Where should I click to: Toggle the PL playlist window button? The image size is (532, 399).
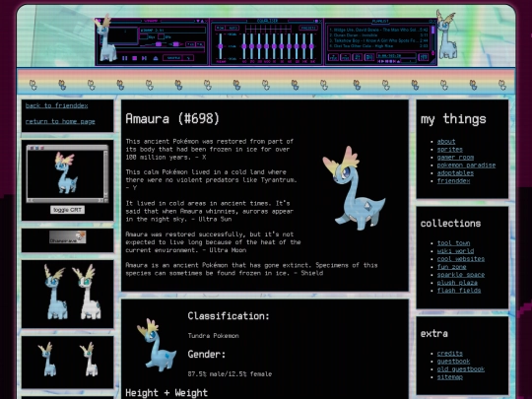tap(200, 44)
